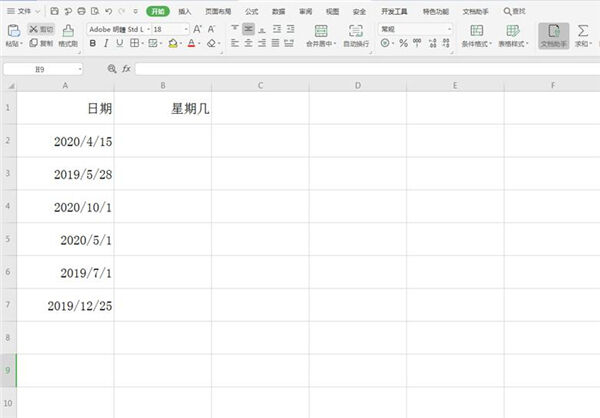This screenshot has width=600, height=418.
Task: Expand the name box dropdown arrow
Action: (x=80, y=69)
